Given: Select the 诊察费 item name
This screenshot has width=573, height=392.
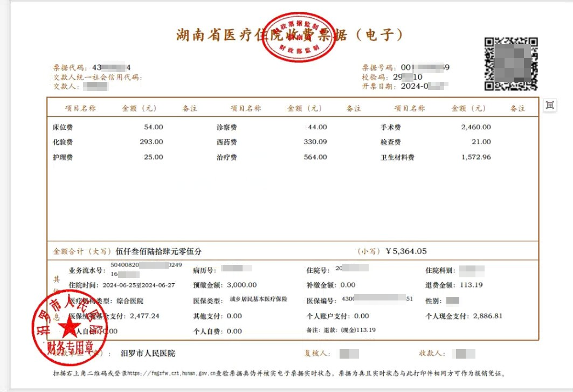Looking at the screenshot, I should coord(226,128).
